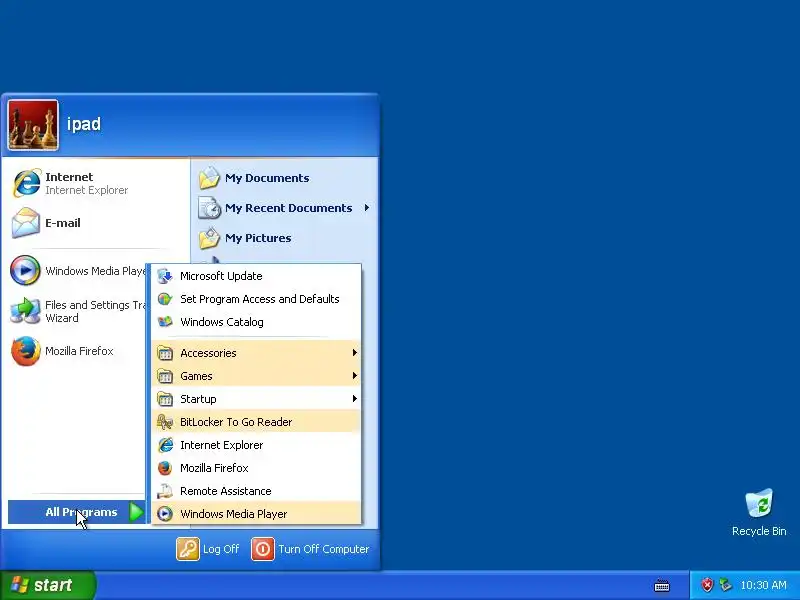Click the red security shield tray icon
This screenshot has height=600, width=800.
707,585
